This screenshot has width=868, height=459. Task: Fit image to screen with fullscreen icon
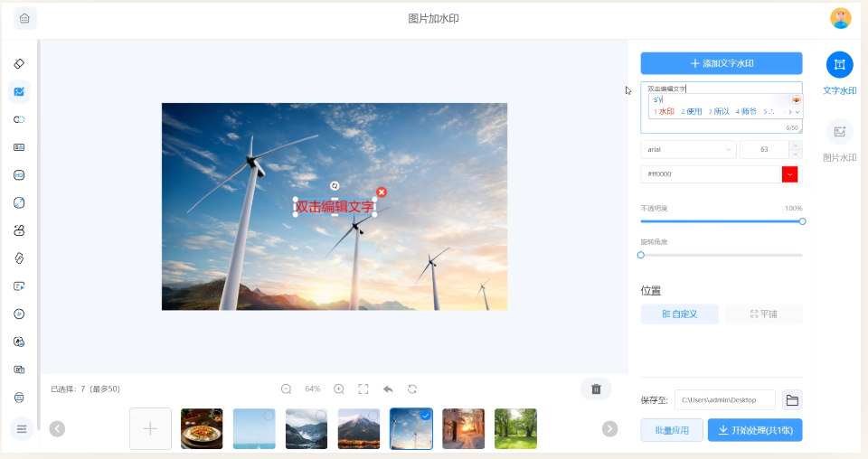tap(363, 389)
